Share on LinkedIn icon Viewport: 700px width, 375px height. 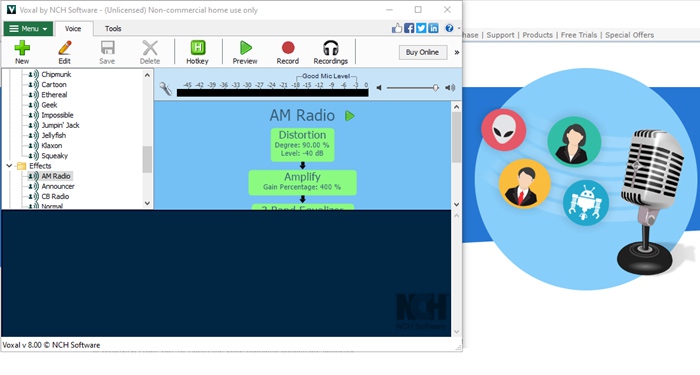click(x=433, y=28)
